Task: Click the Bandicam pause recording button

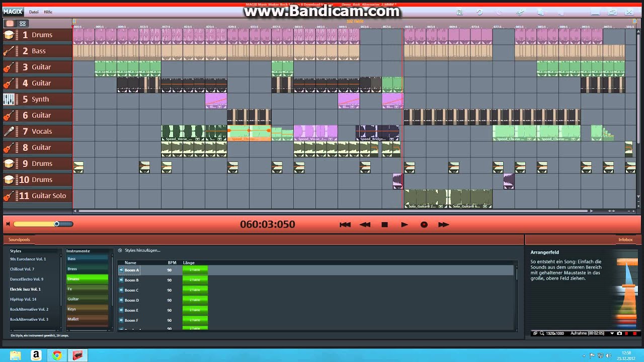Action: (x=627, y=333)
